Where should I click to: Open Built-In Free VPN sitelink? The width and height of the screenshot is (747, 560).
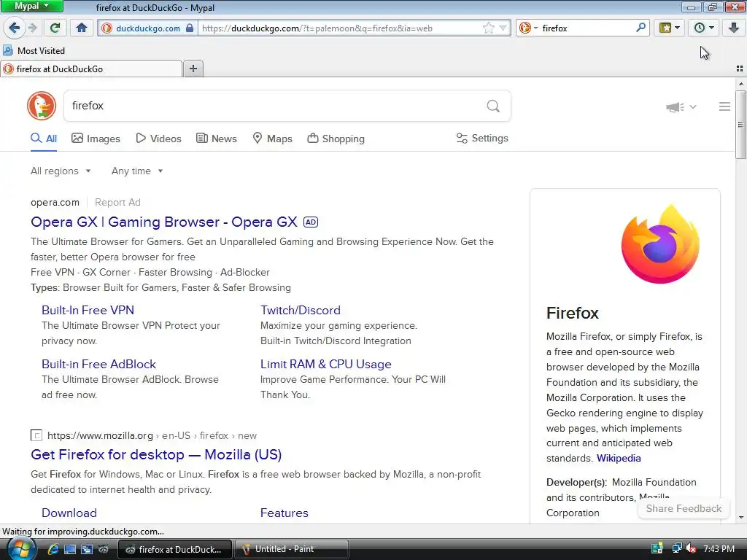[88, 310]
